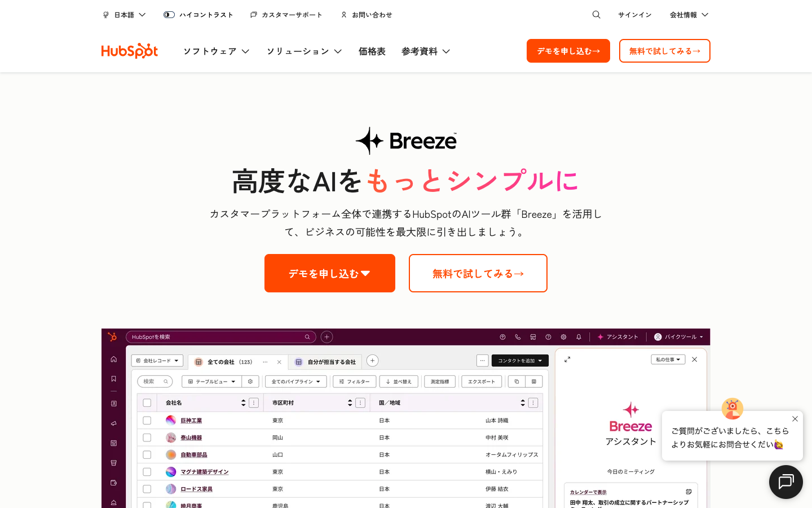This screenshot has width=812, height=508.
Task: Open the ソリューション navigation menu
Action: [304, 51]
